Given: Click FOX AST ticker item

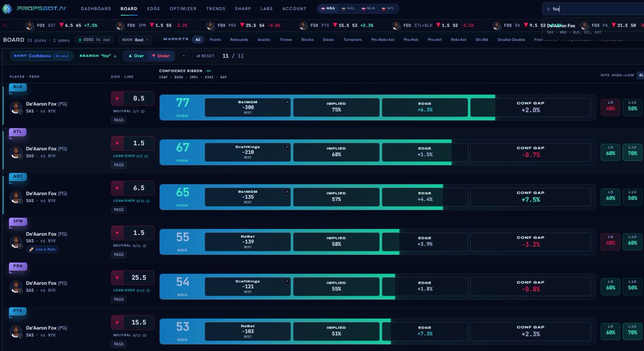Looking at the screenshot, I should pos(62,25).
